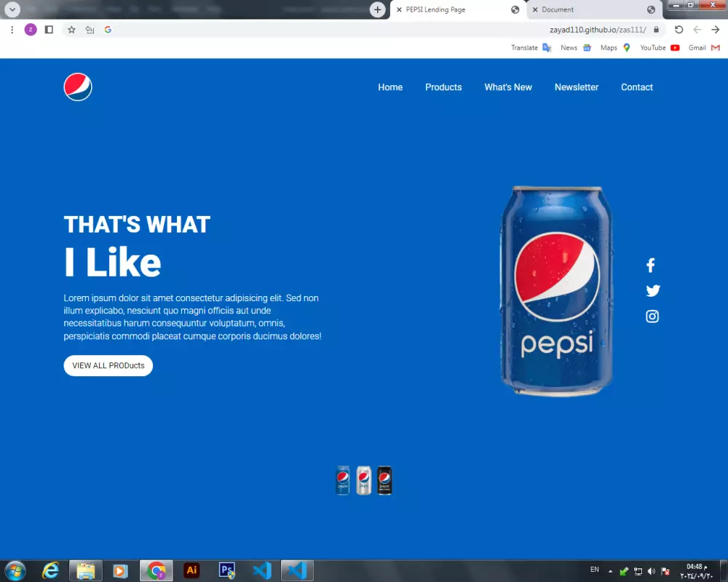Click the EN language indicator
This screenshot has height=582, width=728.
tap(594, 570)
